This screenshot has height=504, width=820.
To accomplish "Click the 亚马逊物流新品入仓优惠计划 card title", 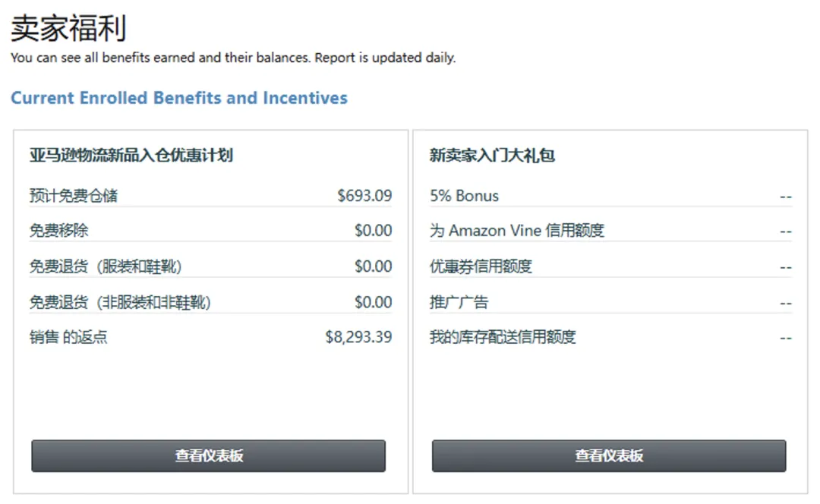I will pos(131,156).
